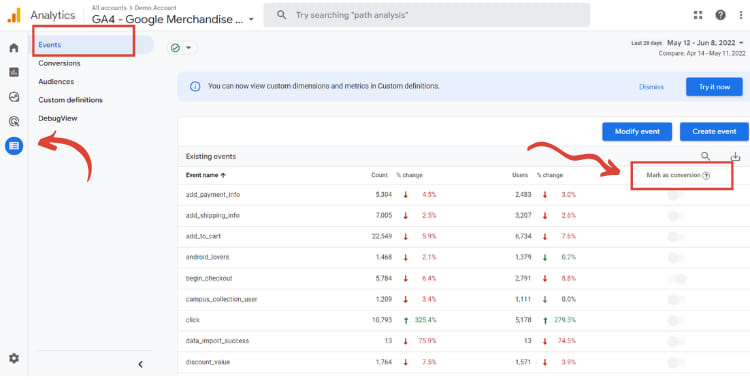The width and height of the screenshot is (750, 380).
Task: Select Conversions in the side menu
Action: coord(59,63)
